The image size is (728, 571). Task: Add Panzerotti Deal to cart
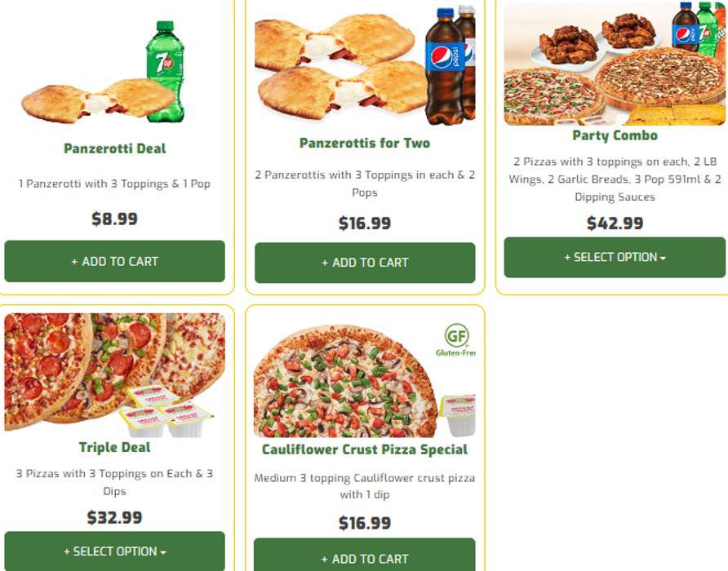pos(115,261)
